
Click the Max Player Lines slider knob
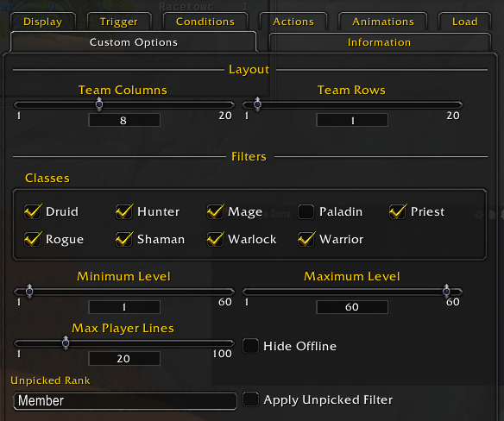click(x=66, y=342)
